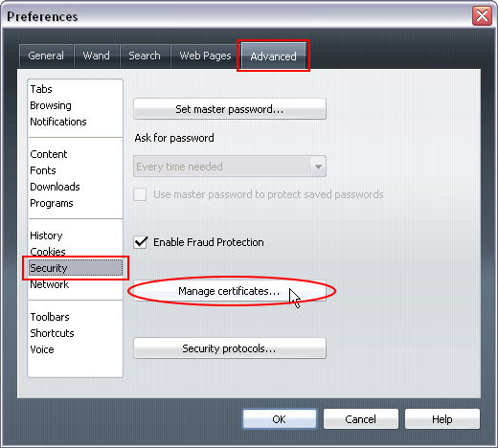The height and width of the screenshot is (448, 498).
Task: Check Use master password to protect saved passwords
Action: tap(140, 194)
